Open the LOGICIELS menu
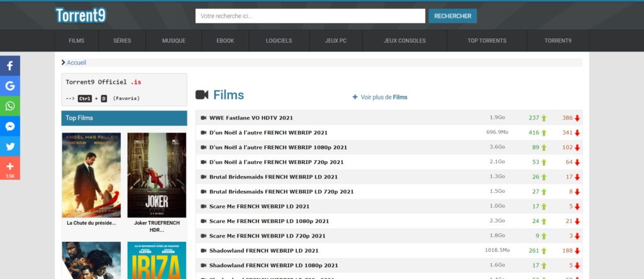 coord(279,41)
